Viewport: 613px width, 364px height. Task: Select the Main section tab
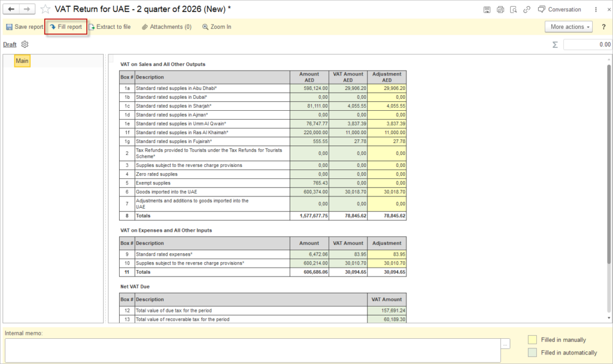22,60
